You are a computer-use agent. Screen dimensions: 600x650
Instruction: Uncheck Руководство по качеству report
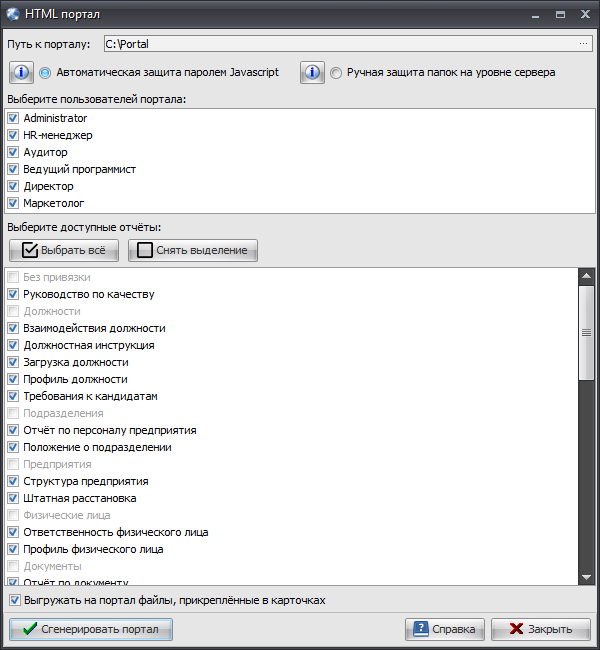[x=13, y=294]
